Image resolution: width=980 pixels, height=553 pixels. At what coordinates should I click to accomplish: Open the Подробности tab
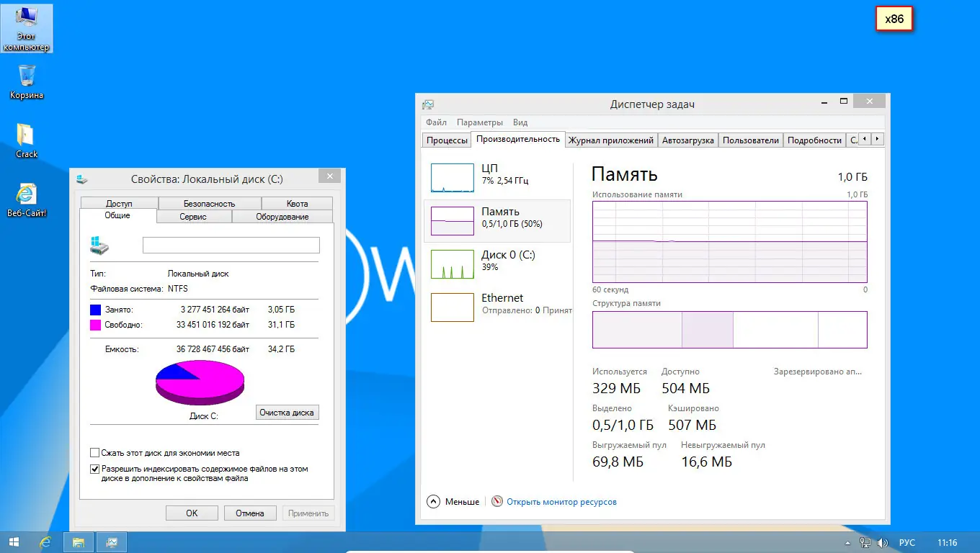pyautogui.click(x=814, y=140)
